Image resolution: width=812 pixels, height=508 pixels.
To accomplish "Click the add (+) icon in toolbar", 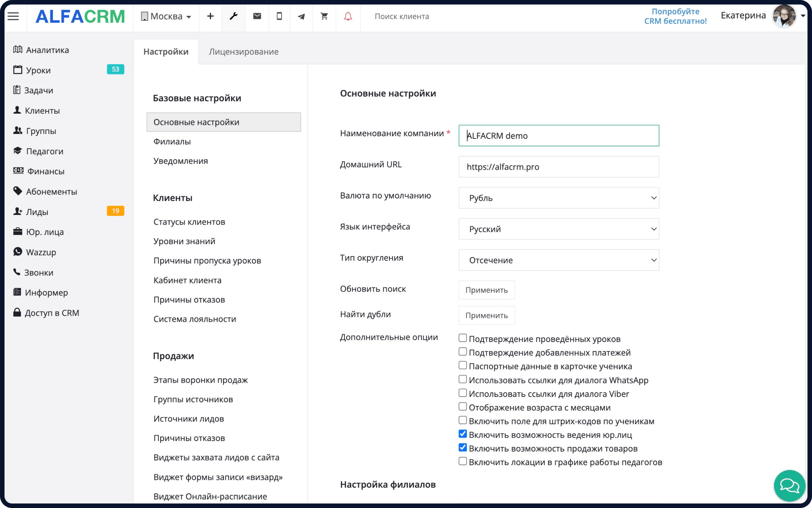I will coord(210,16).
